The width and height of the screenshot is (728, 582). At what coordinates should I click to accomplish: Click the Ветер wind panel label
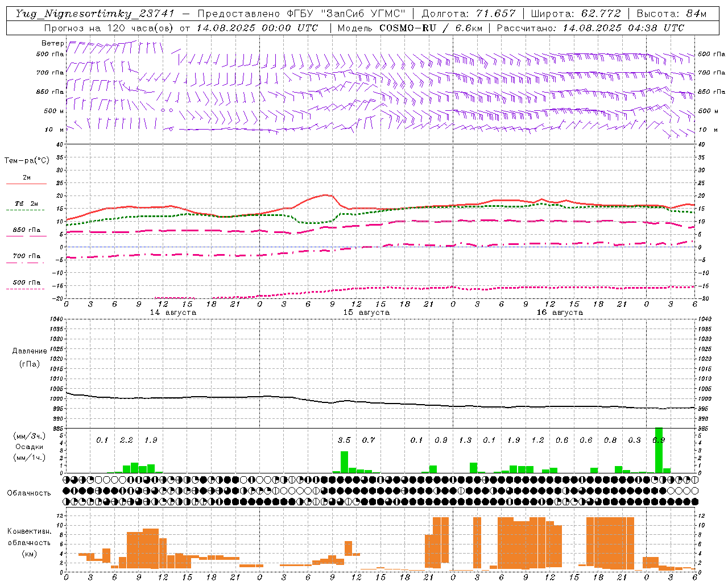point(53,43)
